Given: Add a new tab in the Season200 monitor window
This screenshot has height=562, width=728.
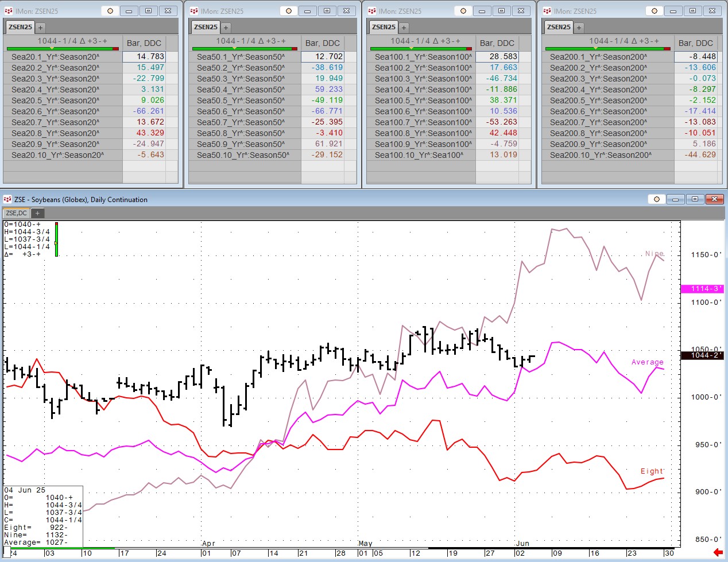Looking at the screenshot, I should click(x=579, y=28).
